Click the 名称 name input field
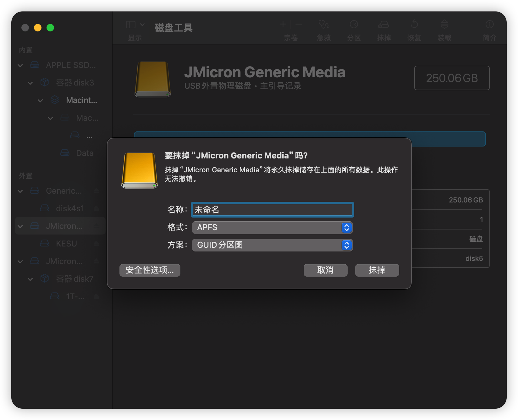 point(272,210)
